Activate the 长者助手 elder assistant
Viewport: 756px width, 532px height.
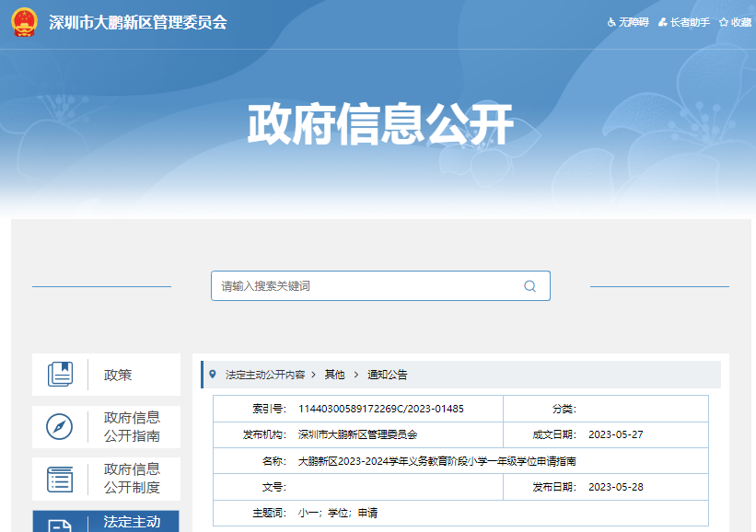[x=683, y=22]
